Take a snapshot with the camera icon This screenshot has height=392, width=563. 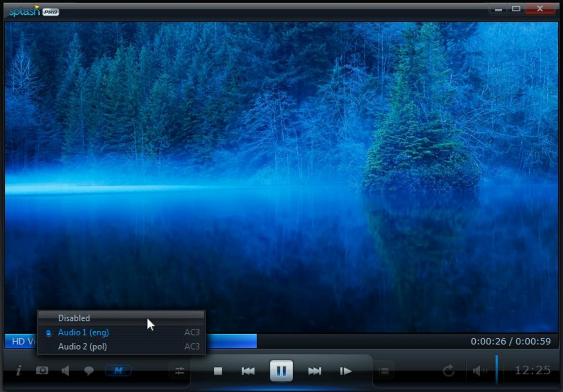(x=42, y=370)
